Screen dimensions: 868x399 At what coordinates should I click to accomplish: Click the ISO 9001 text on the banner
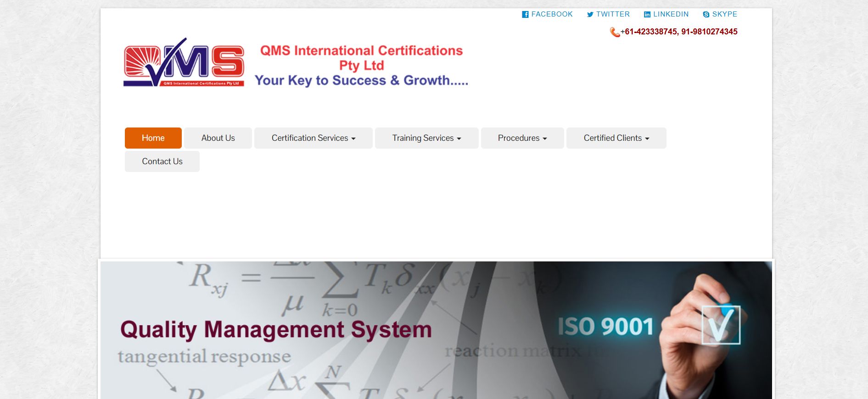pos(605,327)
